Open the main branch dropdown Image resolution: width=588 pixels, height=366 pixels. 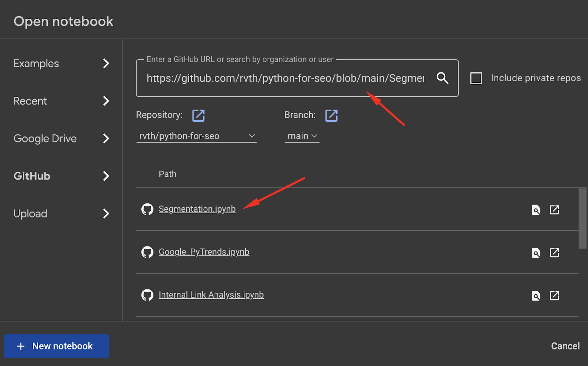[302, 136]
